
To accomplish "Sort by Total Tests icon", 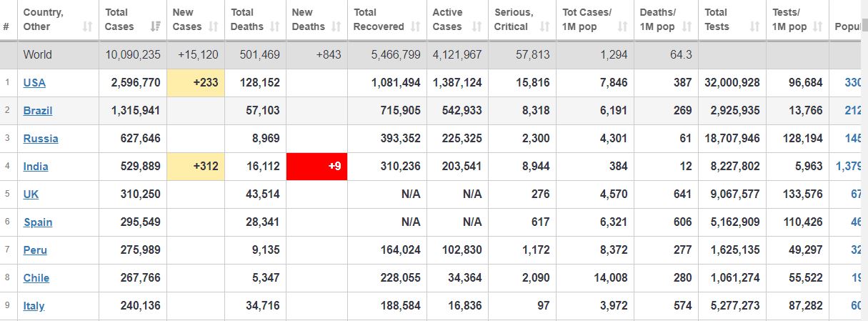I will point(754,27).
